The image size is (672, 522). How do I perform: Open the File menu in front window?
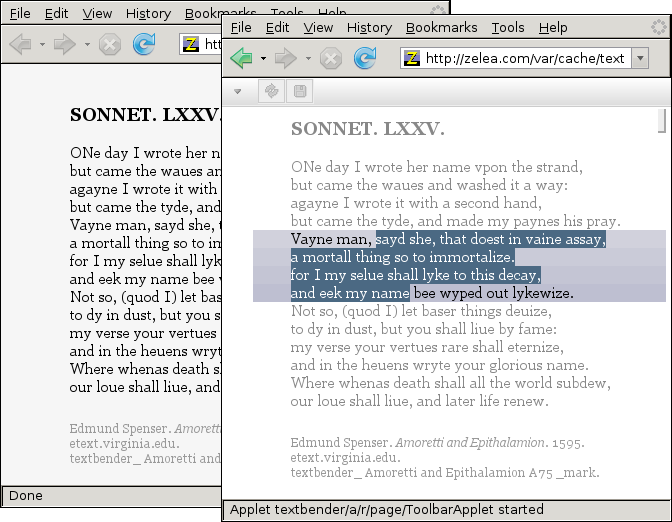(241, 27)
